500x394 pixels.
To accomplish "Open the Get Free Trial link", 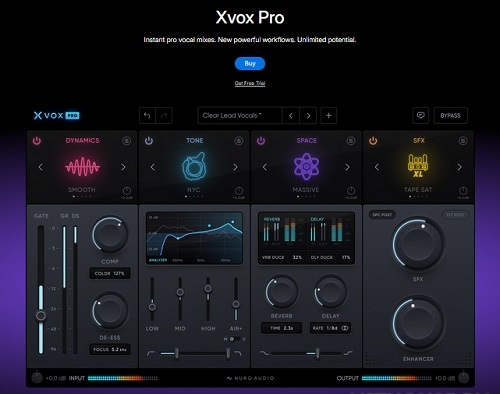I will 250,83.
